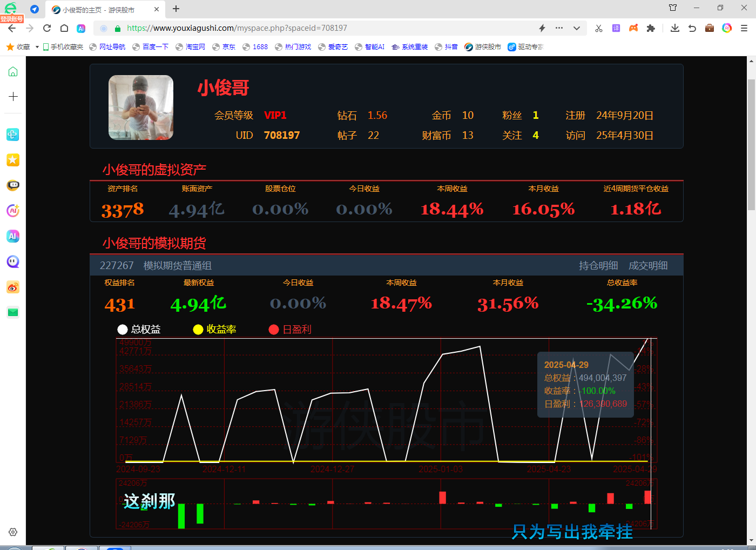Viewport: 756px width, 550px height.
Task: Open the browser downloads panel
Action: pos(675,28)
